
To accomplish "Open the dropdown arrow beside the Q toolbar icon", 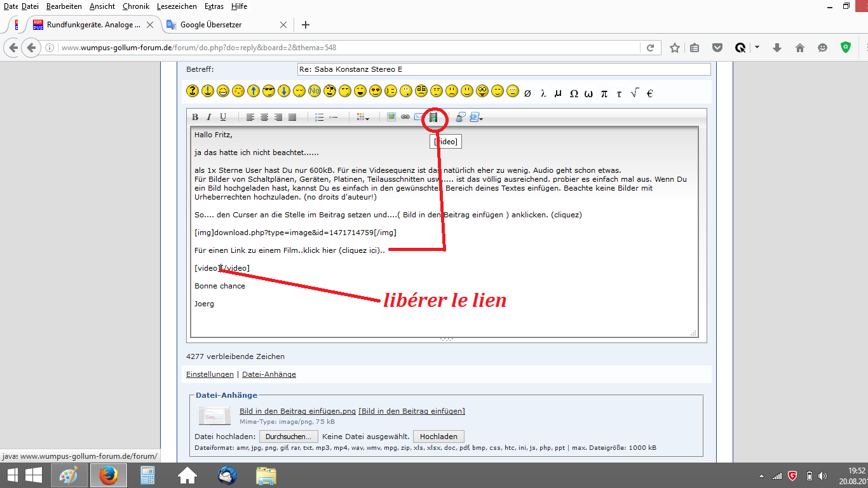I will pyautogui.click(x=757, y=48).
